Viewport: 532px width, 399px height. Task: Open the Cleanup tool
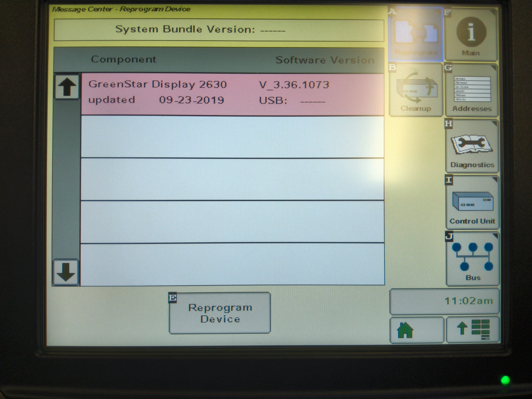[415, 90]
